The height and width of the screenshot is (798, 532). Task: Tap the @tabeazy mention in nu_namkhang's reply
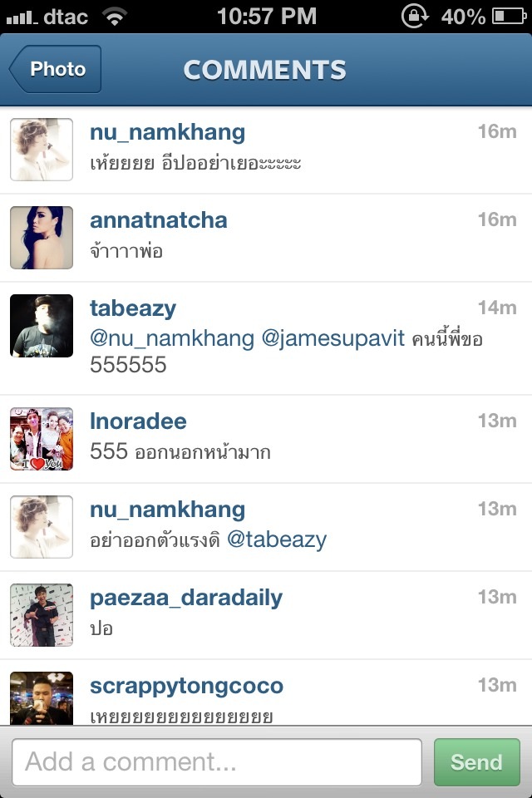pos(277,539)
